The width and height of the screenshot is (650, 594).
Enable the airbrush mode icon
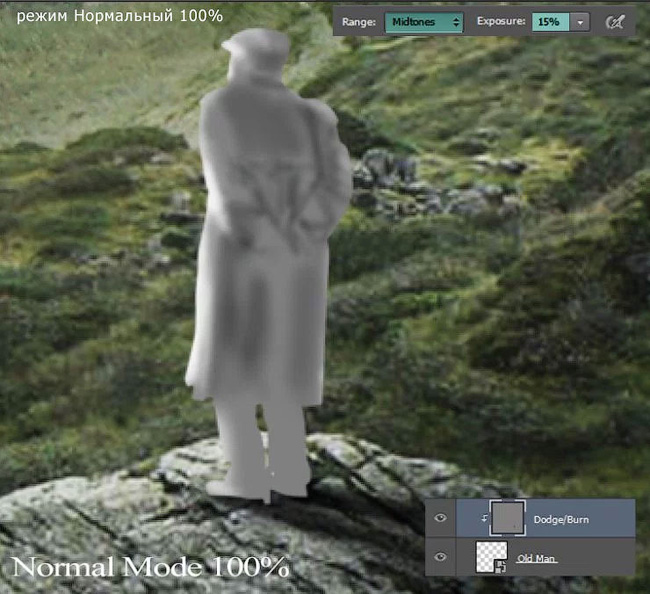point(615,22)
